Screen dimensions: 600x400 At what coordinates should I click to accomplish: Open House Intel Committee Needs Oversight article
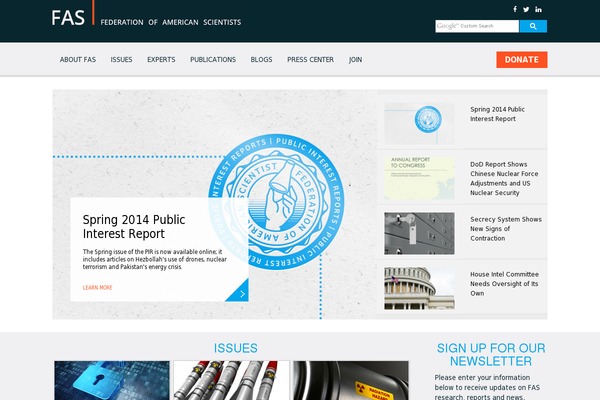pyautogui.click(x=504, y=284)
